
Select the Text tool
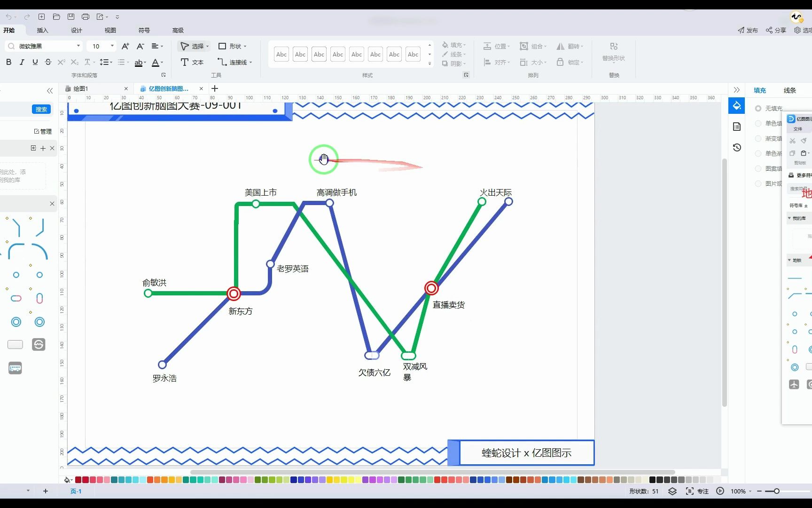tap(192, 62)
